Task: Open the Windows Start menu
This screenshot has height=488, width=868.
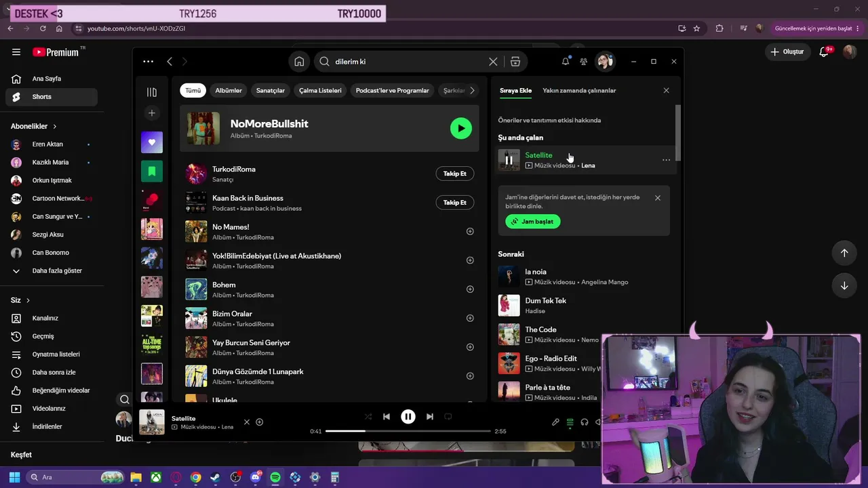Action: pos(14,477)
